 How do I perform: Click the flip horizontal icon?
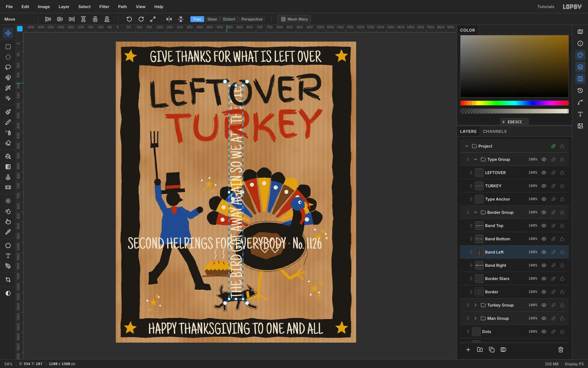click(x=169, y=19)
